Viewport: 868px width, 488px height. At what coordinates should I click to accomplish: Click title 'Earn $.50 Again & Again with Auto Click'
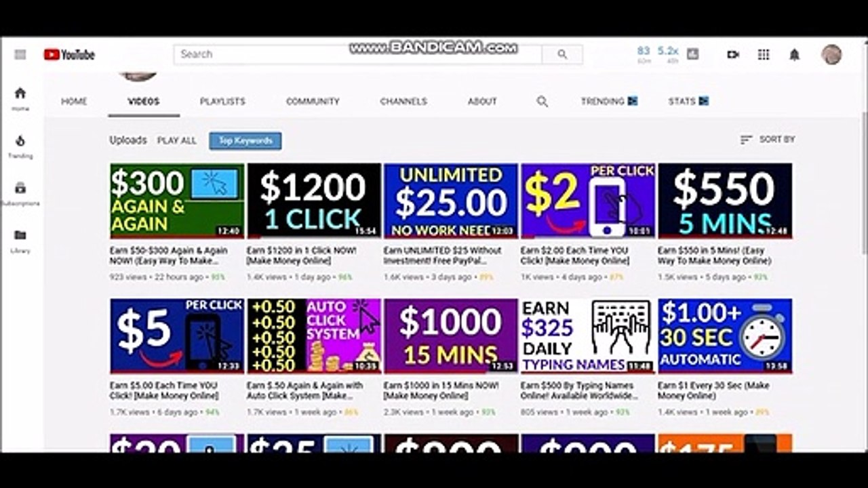pyautogui.click(x=305, y=390)
